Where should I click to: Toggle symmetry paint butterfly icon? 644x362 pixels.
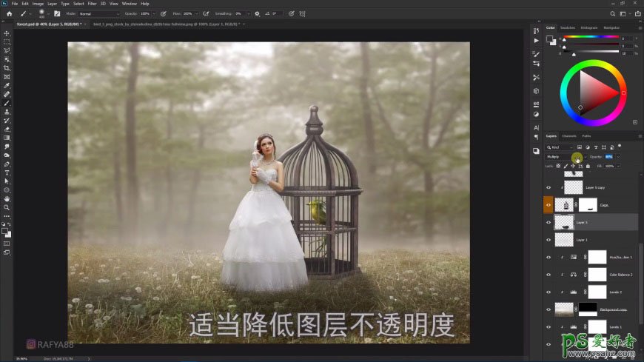[x=302, y=13]
